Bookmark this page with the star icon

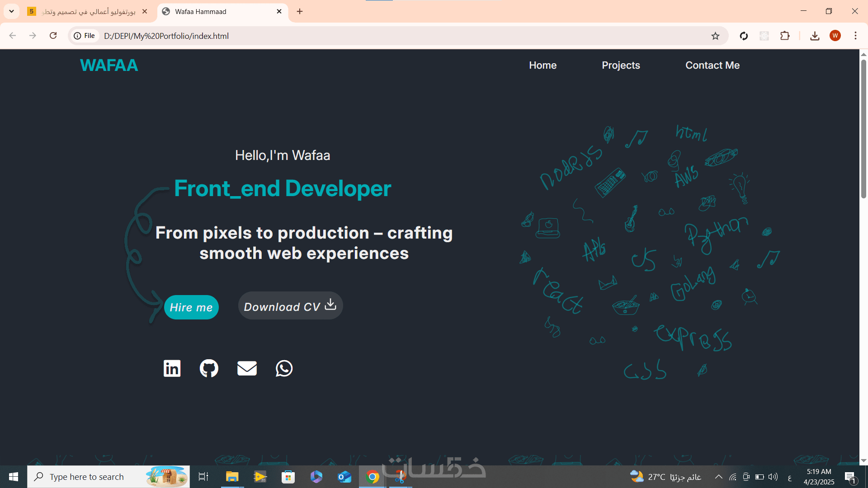pyautogui.click(x=715, y=36)
